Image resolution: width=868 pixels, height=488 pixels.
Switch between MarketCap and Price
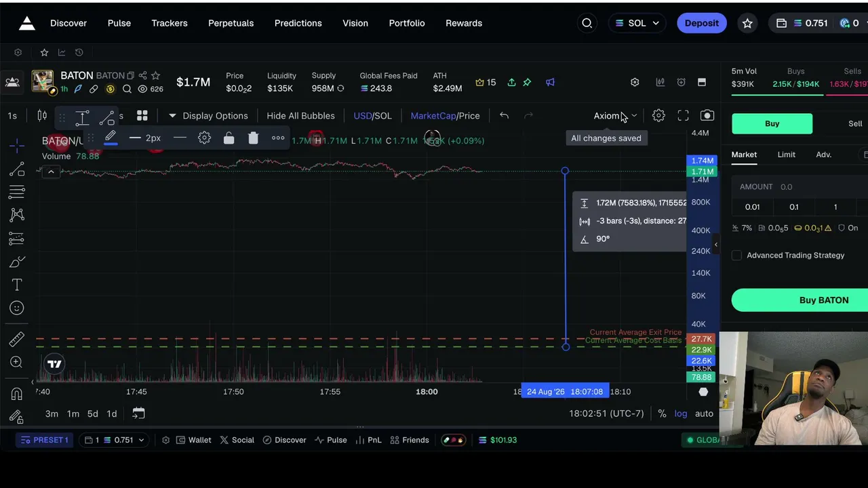point(445,116)
